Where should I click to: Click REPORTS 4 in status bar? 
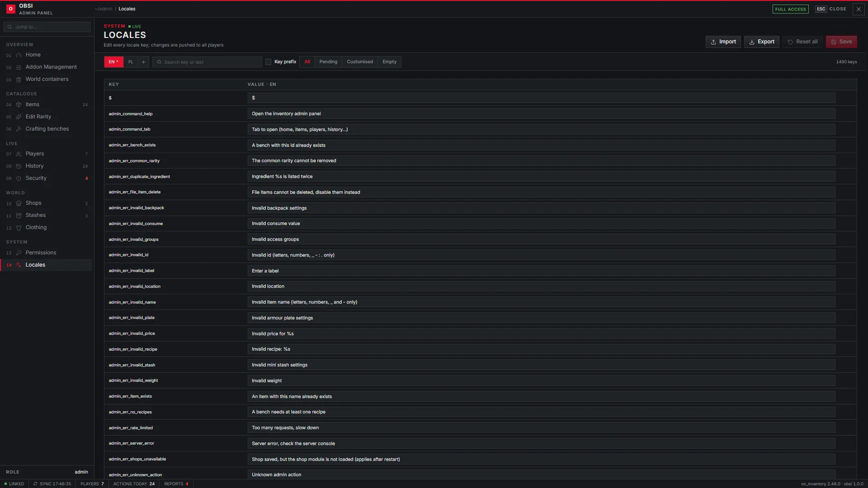(176, 484)
